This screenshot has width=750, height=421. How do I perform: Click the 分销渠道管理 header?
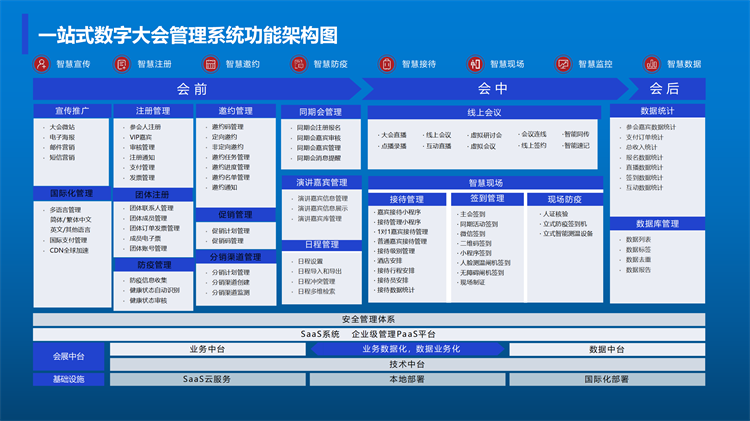(x=235, y=257)
